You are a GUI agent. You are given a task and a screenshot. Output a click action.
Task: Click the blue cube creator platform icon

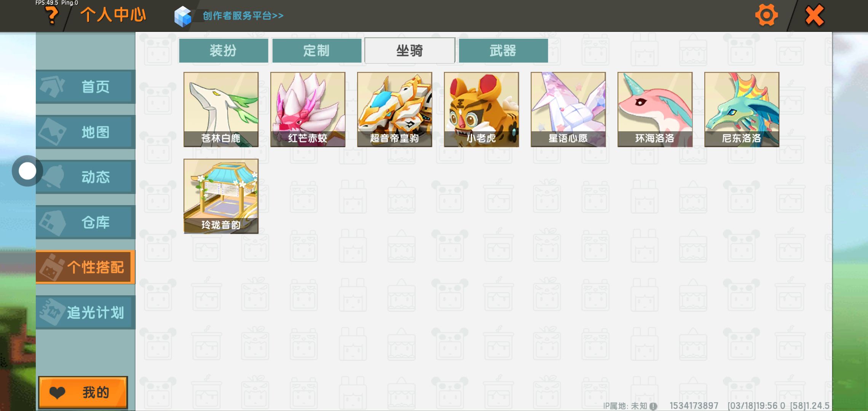183,16
